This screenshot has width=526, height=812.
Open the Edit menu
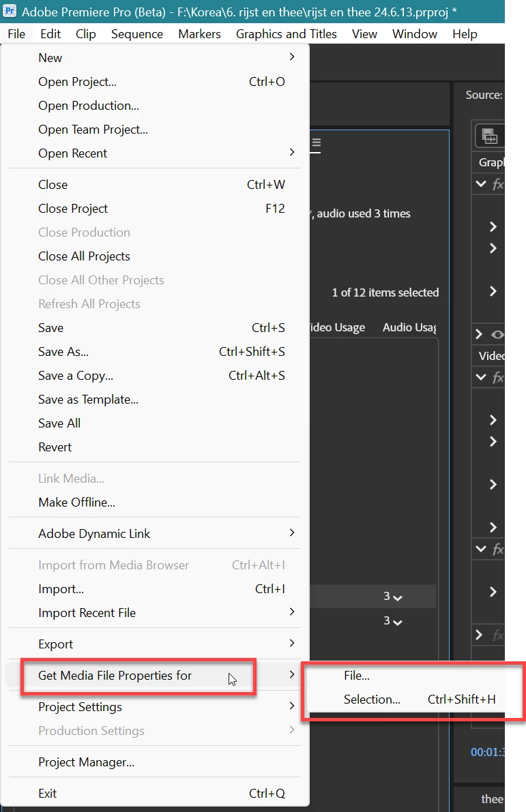[50, 34]
